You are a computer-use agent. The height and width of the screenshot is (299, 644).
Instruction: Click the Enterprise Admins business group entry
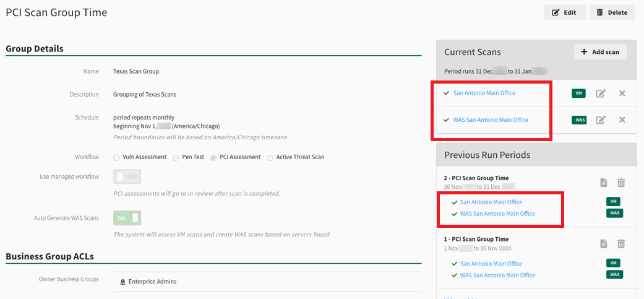tap(152, 282)
